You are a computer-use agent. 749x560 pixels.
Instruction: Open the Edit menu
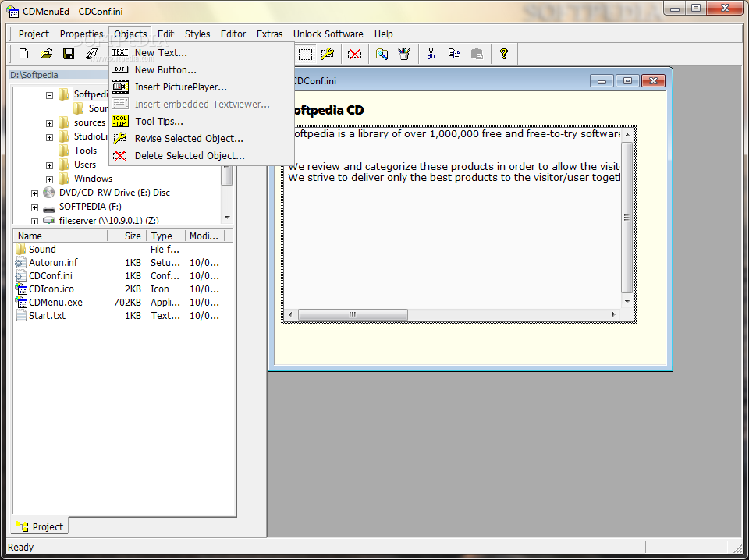point(165,34)
